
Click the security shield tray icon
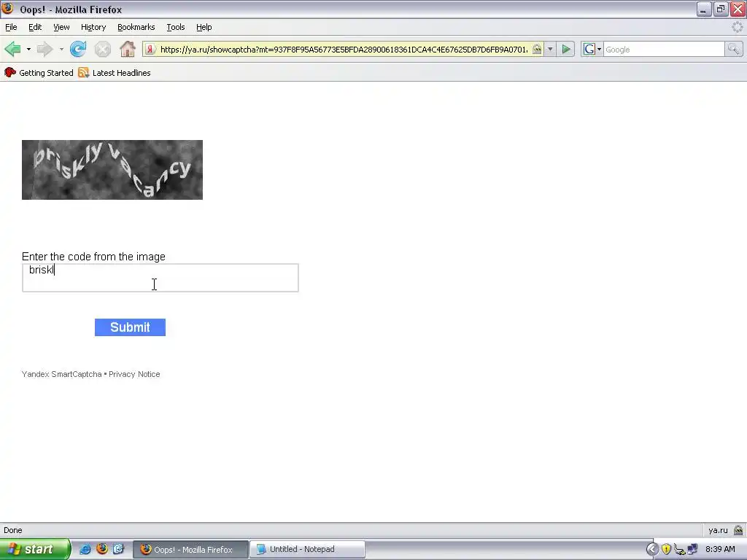pyautogui.click(x=666, y=549)
